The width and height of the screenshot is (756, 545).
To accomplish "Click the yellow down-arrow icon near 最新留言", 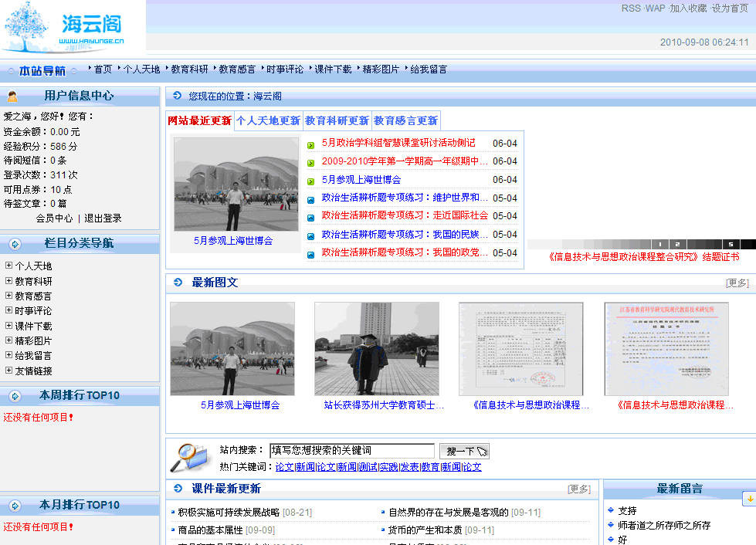I will point(750,499).
